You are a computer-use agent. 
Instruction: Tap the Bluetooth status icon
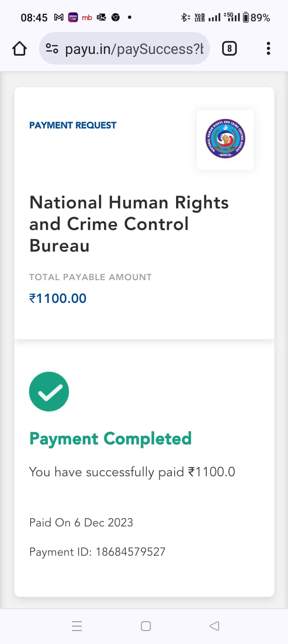pyautogui.click(x=185, y=18)
